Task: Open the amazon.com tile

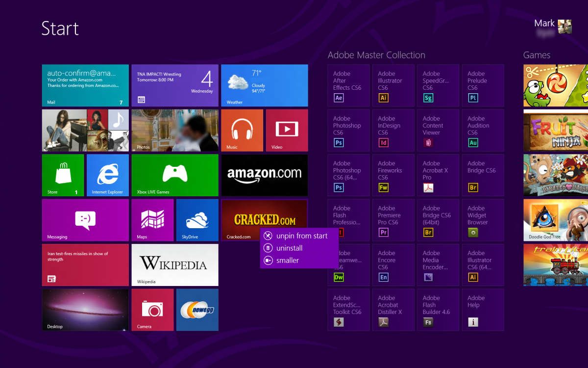Action: pos(265,175)
